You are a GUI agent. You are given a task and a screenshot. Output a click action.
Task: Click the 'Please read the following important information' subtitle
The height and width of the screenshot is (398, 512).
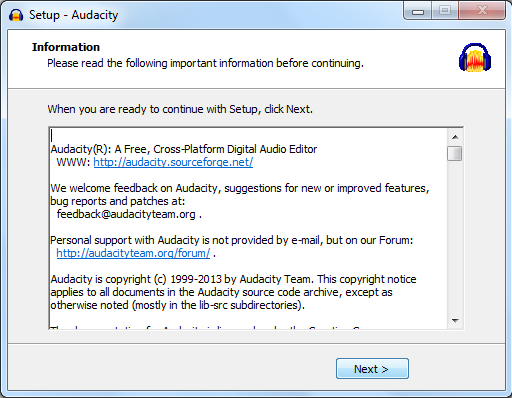[205, 63]
